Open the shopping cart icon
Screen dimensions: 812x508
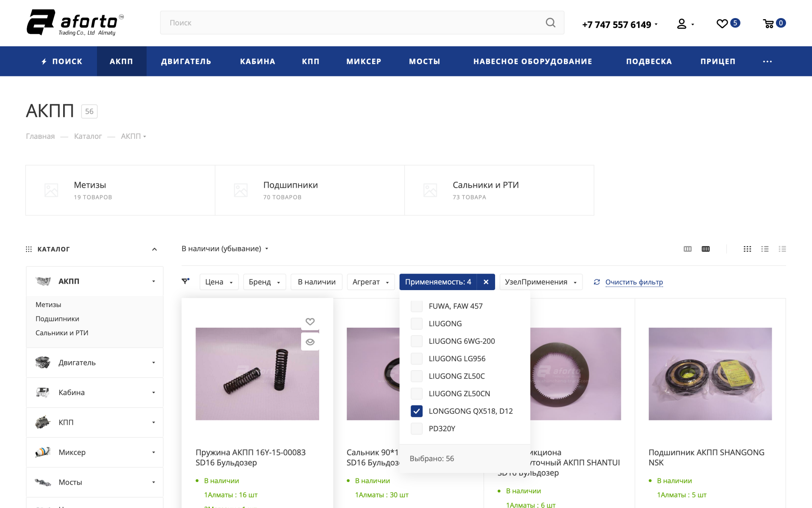768,24
